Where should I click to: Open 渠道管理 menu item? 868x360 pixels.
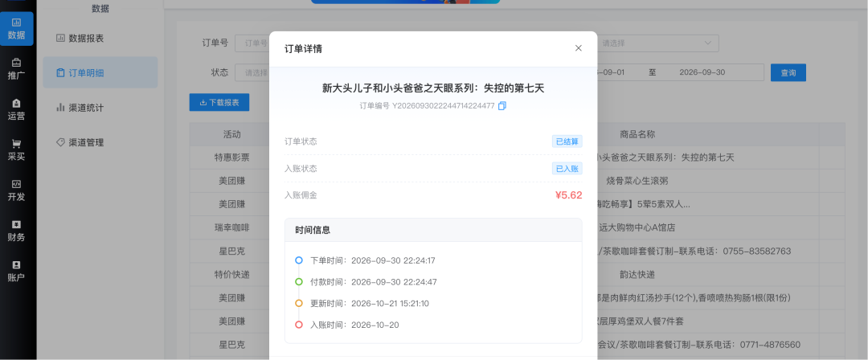click(100, 142)
